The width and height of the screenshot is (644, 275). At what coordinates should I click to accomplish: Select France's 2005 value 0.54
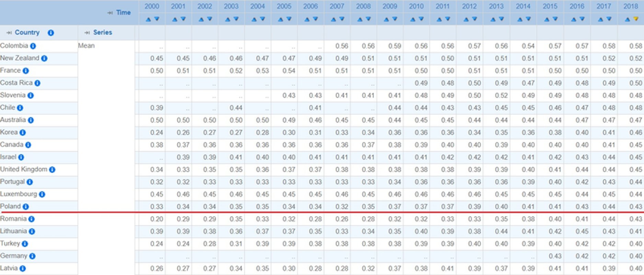tap(289, 71)
